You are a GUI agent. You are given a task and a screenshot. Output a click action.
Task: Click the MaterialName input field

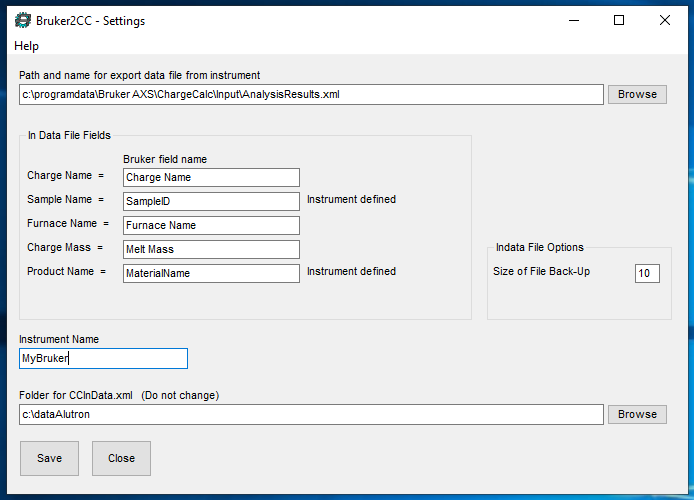[x=211, y=273]
